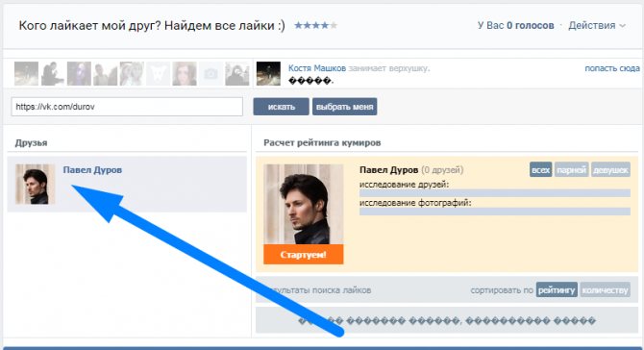Sort results by 'количеству'

(605, 290)
